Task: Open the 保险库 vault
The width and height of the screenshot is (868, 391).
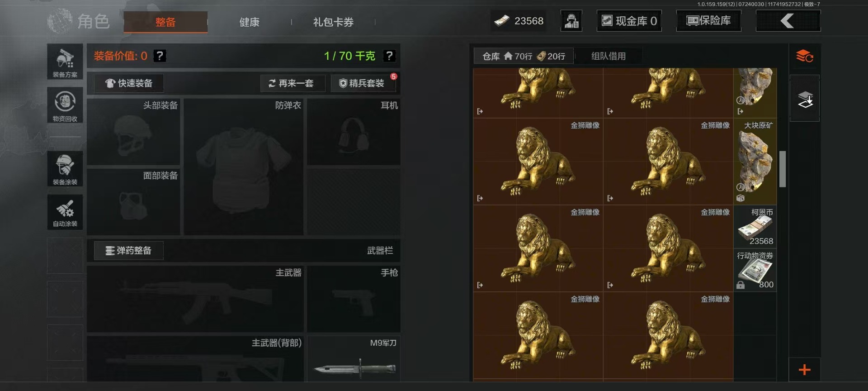Action: [708, 21]
